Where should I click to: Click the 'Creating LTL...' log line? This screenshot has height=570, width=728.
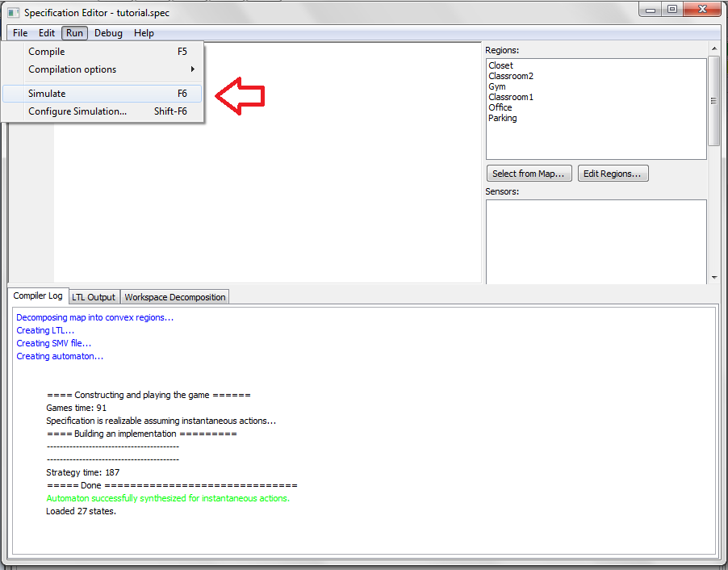(45, 331)
